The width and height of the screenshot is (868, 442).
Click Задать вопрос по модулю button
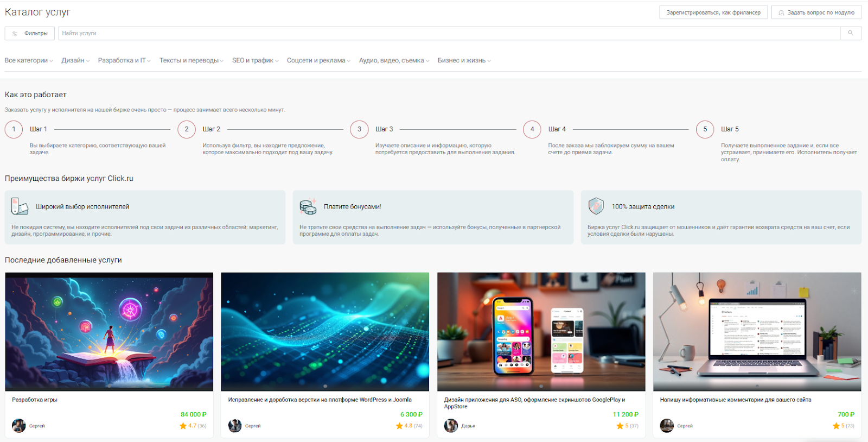[x=816, y=12]
